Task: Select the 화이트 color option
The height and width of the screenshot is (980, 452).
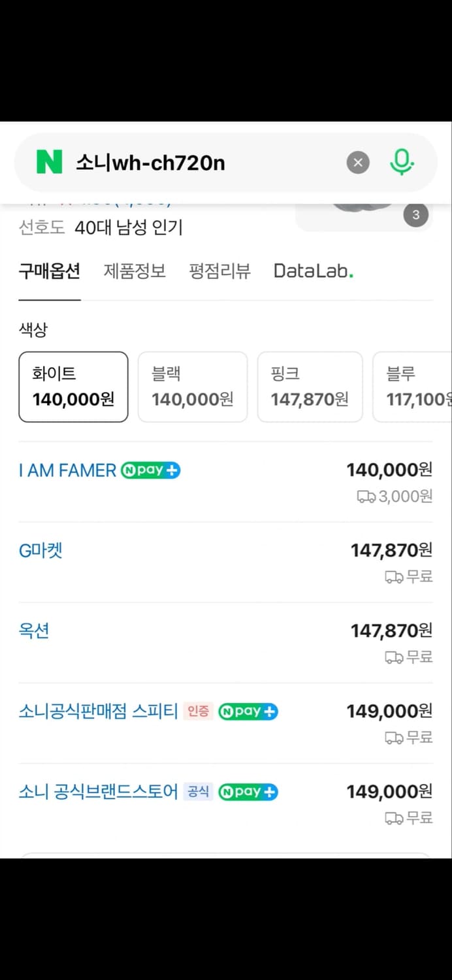Action: [x=73, y=386]
